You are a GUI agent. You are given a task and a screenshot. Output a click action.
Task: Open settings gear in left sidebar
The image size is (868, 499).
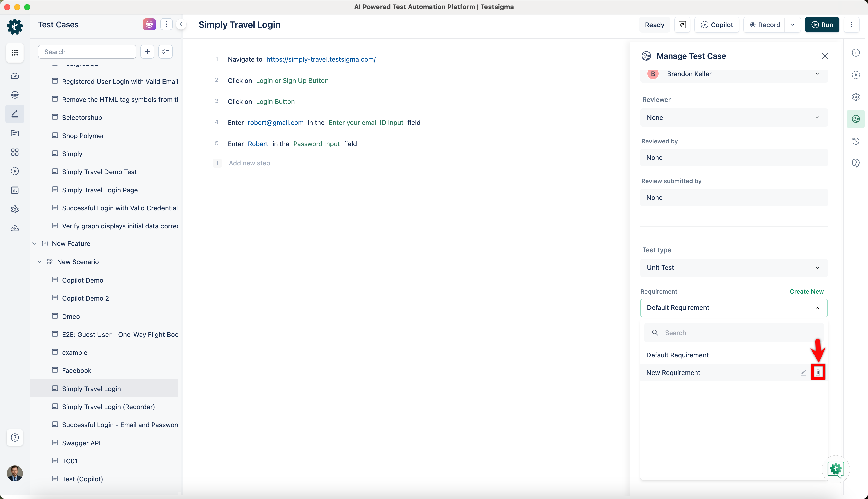pyautogui.click(x=15, y=209)
